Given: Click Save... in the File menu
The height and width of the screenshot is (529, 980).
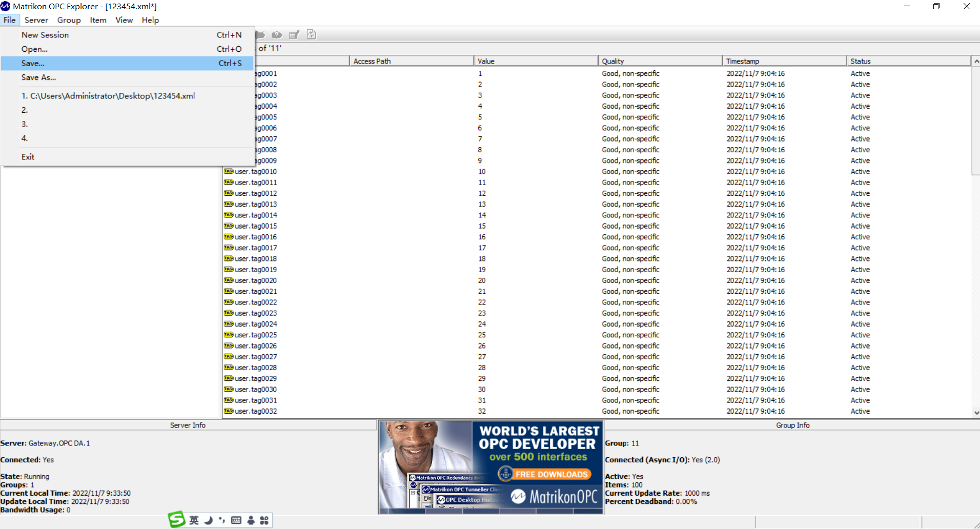Looking at the screenshot, I should click(127, 63).
